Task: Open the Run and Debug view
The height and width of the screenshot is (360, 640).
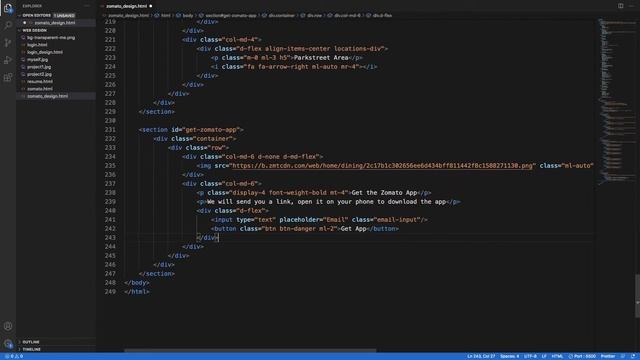Action: click(x=8, y=60)
